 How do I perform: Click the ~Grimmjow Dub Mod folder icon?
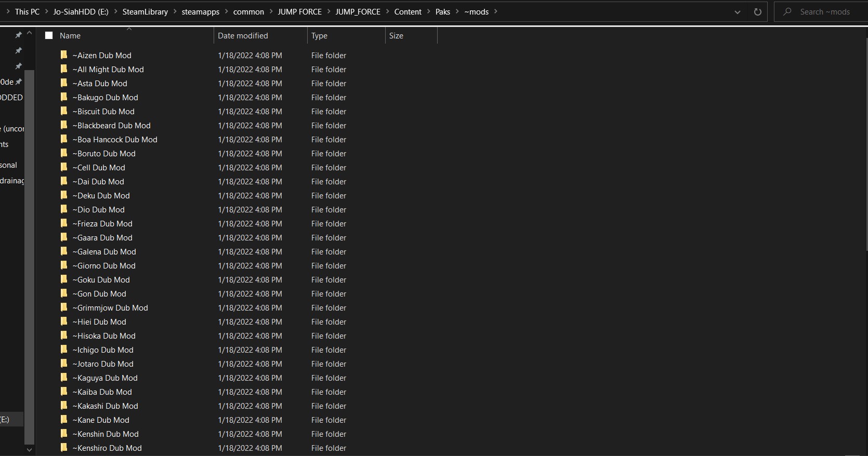click(x=64, y=307)
